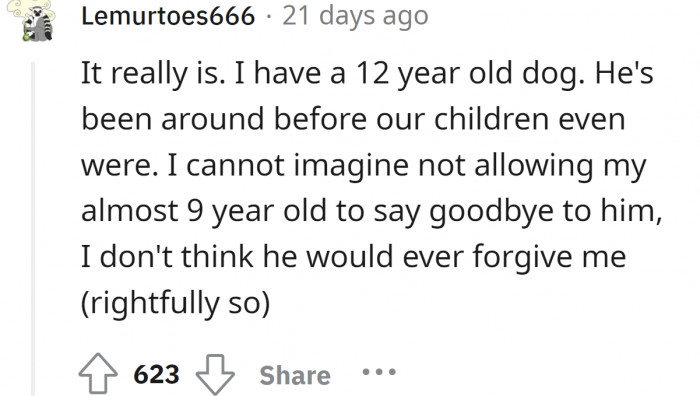The image size is (700, 396).
Task: Upvote the Lemurtoes666 comment
Action: coord(98,373)
